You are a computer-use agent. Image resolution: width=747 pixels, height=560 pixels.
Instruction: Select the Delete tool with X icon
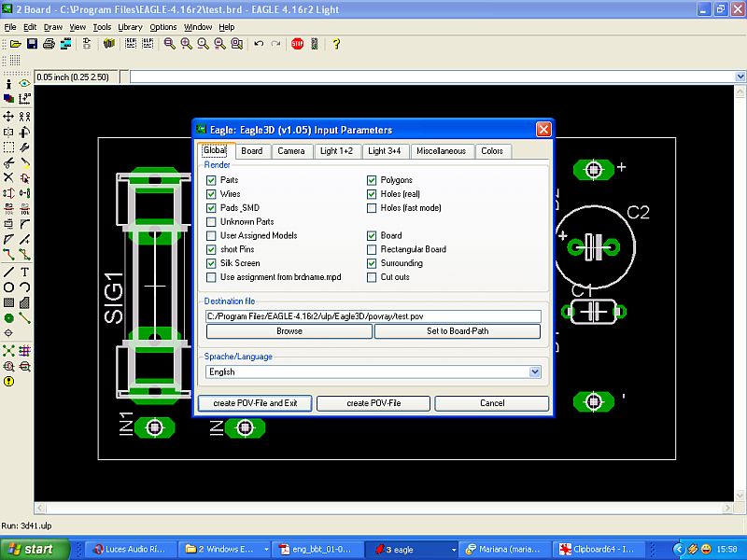click(x=8, y=177)
